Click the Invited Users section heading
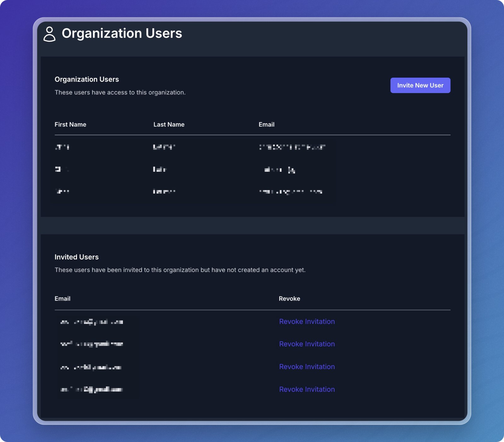This screenshot has height=442, width=504. pyautogui.click(x=77, y=257)
